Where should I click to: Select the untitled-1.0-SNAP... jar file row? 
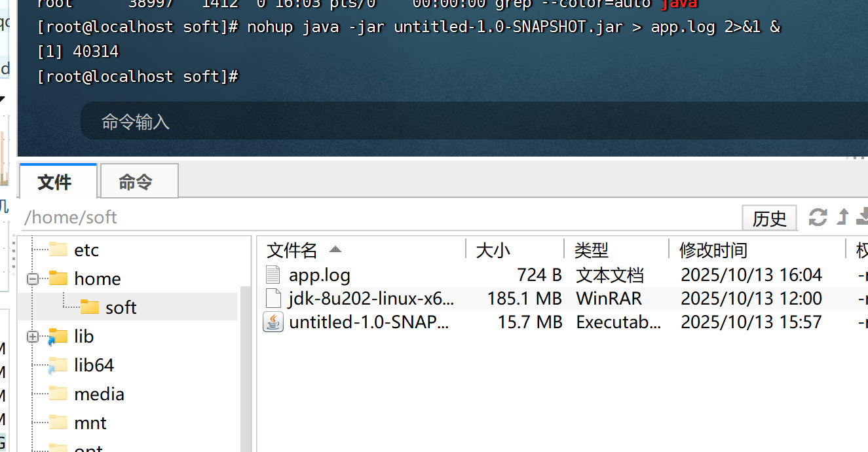pos(563,322)
